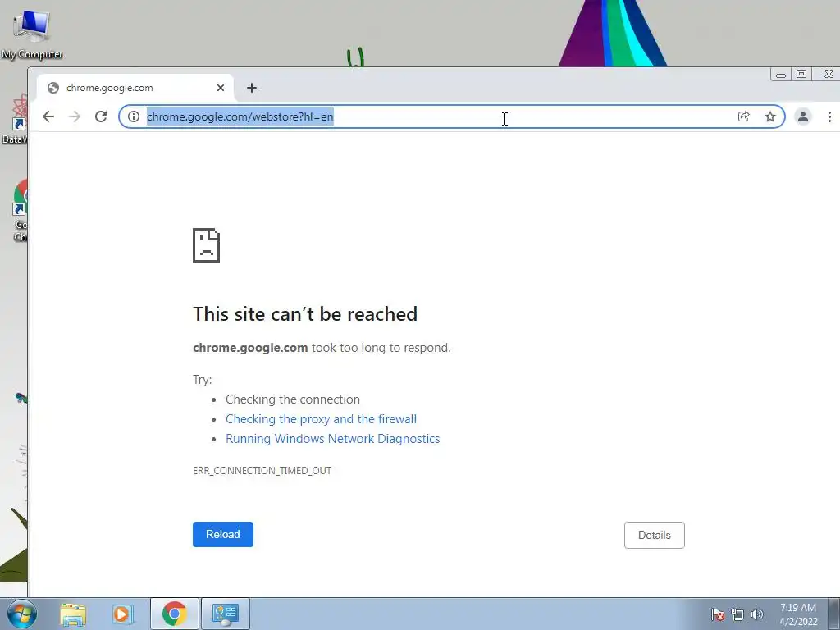Image resolution: width=840 pixels, height=630 pixels.
Task: Click the Show Desktop strip beside the clock
Action: click(834, 614)
